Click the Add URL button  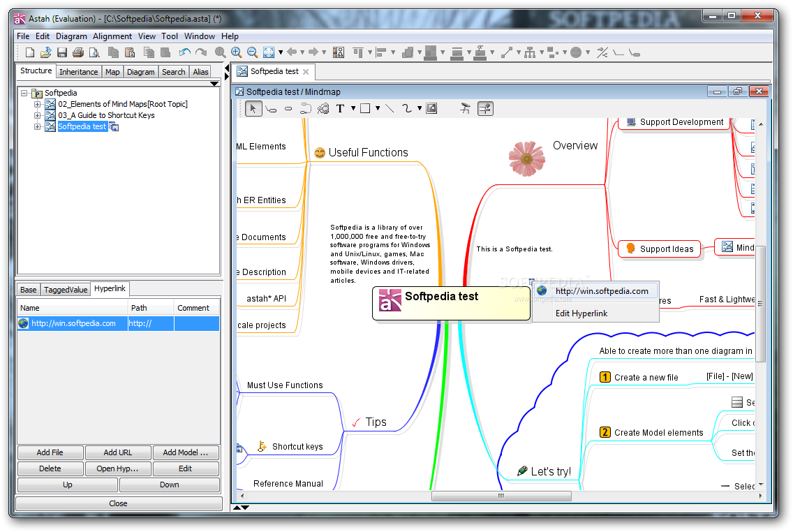118,452
